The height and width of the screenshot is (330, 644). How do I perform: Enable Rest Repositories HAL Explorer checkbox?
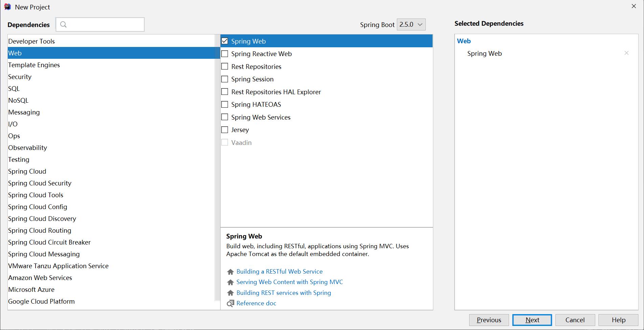[225, 92]
